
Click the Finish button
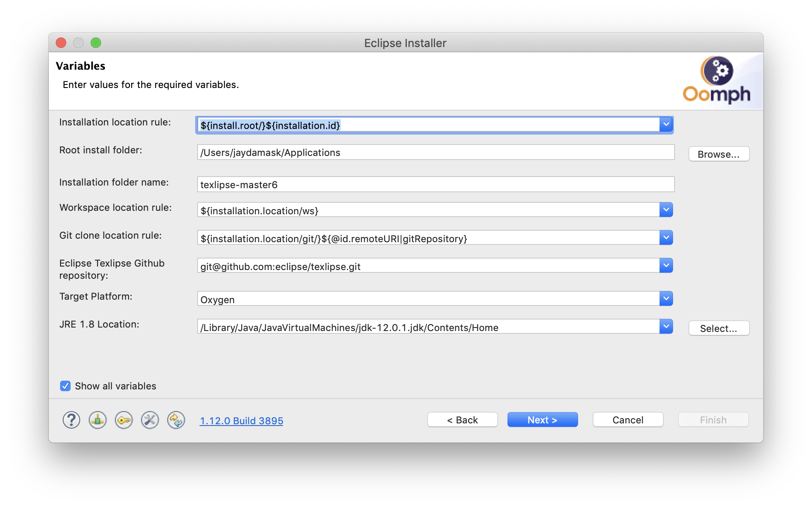714,420
